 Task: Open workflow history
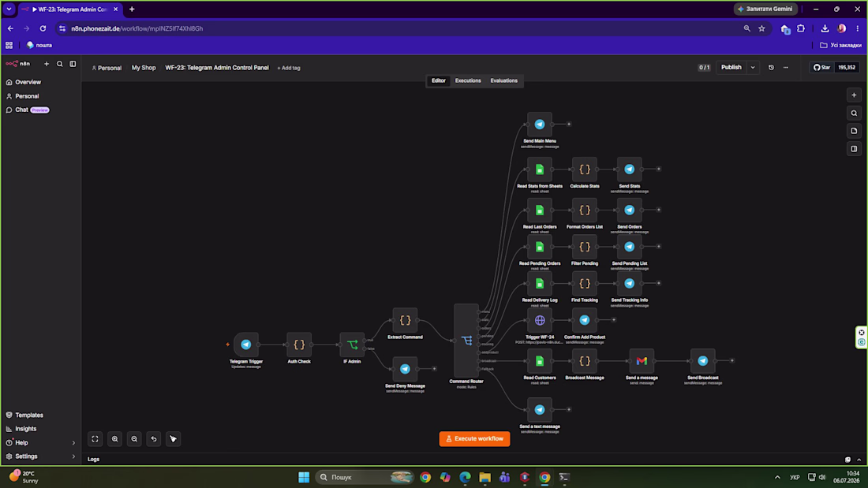point(771,68)
